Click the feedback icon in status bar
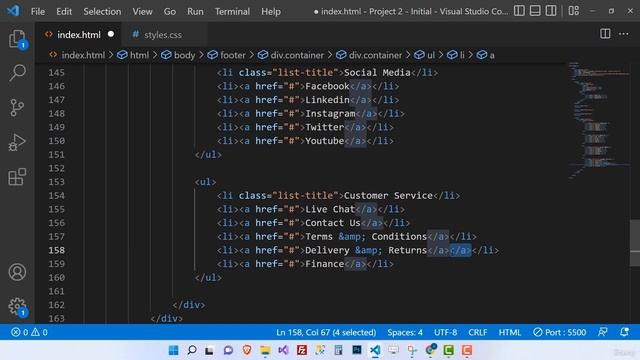Viewport: 640px width, 360px height. click(x=602, y=332)
